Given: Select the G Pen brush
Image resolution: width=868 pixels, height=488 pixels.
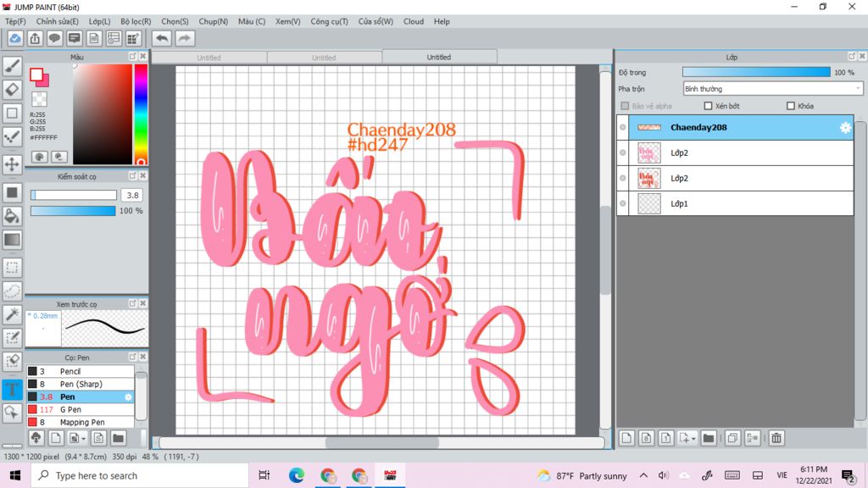Looking at the screenshot, I should 81,409.
